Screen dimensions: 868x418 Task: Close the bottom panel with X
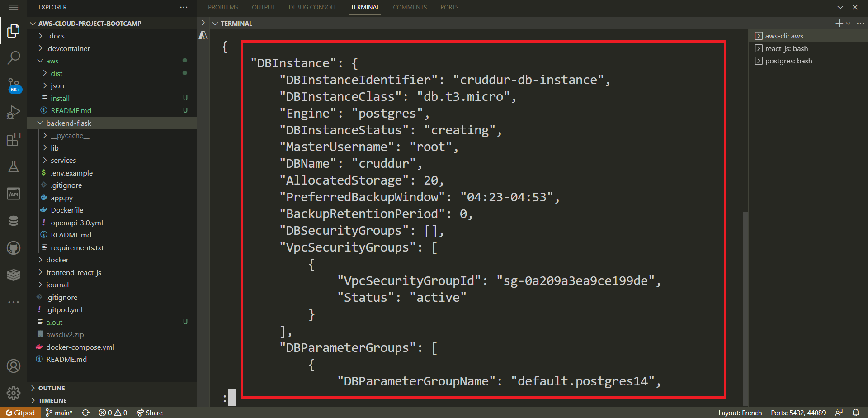(855, 7)
